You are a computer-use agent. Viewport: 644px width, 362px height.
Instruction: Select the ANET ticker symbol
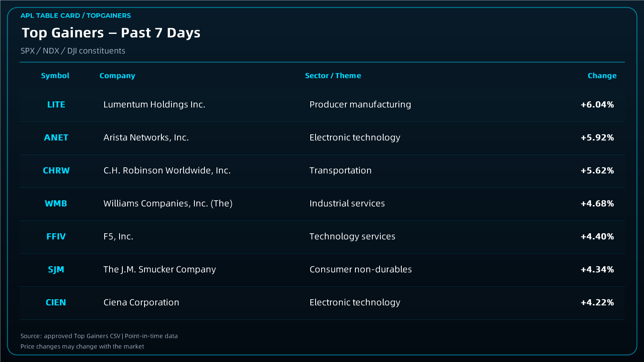[x=56, y=138]
